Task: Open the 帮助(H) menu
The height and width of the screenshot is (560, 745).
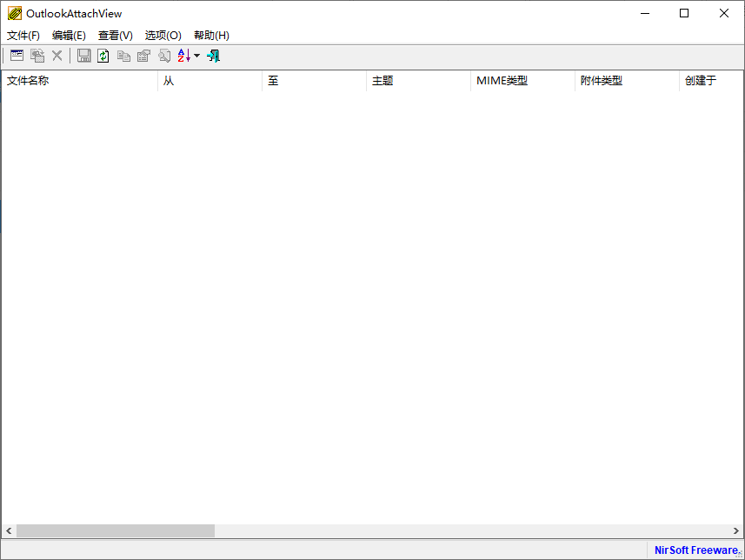Action: [x=211, y=35]
